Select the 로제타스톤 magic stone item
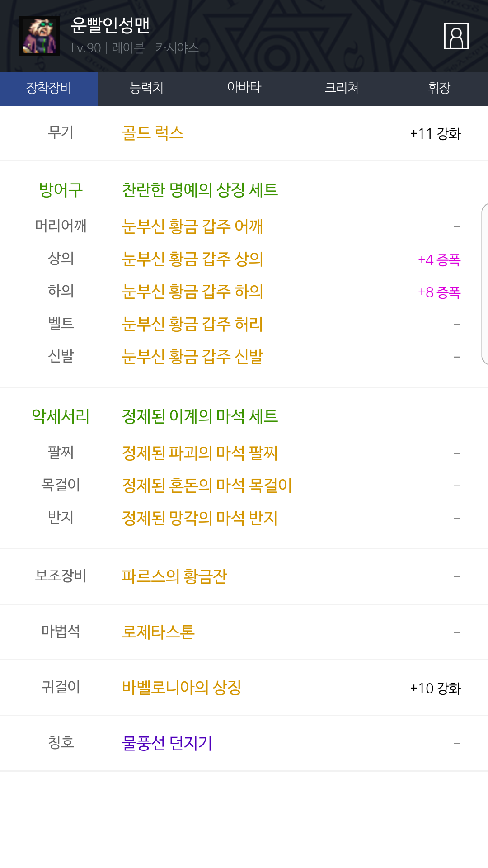 coord(158,632)
